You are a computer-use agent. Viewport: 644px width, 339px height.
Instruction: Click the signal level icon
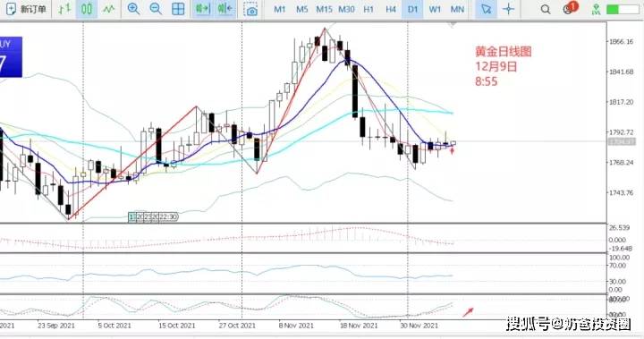pyautogui.click(x=596, y=10)
